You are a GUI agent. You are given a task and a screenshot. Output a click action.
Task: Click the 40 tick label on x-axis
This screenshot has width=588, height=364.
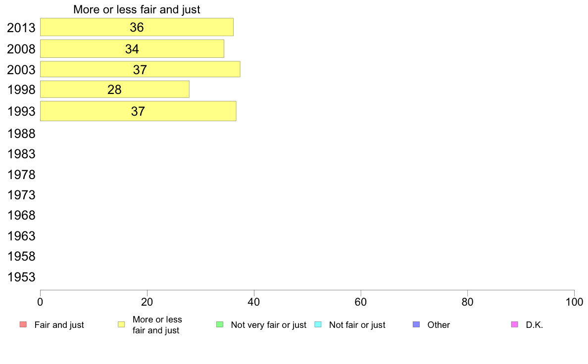(x=254, y=302)
